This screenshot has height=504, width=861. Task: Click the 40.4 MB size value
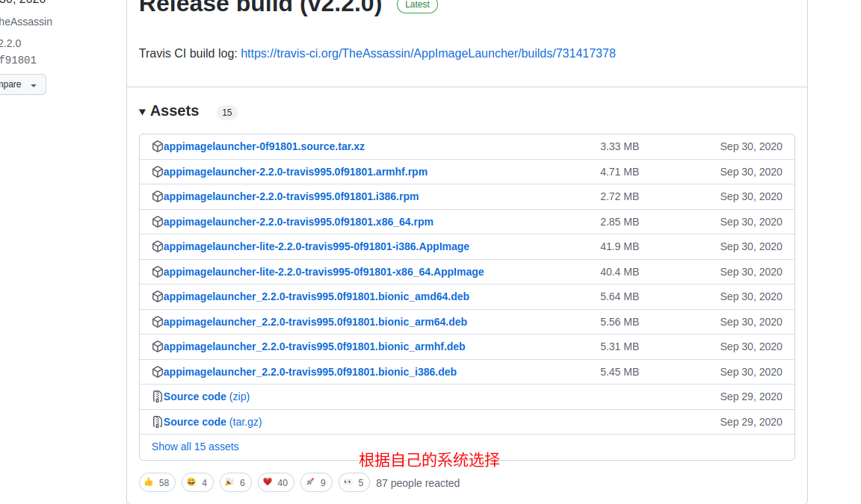pyautogui.click(x=620, y=272)
